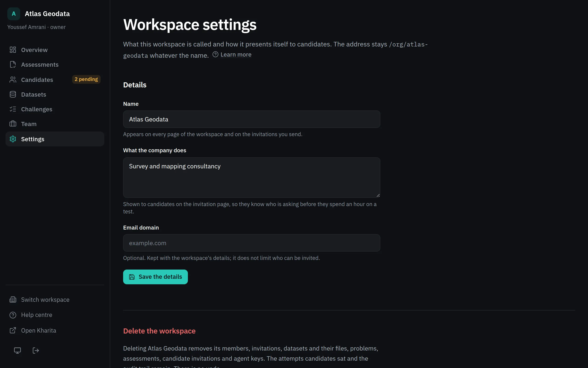The height and width of the screenshot is (368, 588).
Task: Click the Switch workspace building icon
Action: tap(13, 300)
